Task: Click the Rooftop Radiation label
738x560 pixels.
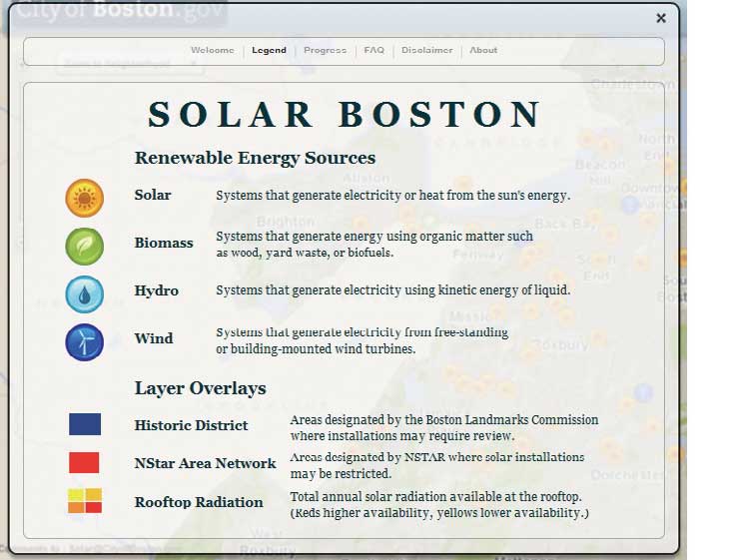Action: coord(199,502)
